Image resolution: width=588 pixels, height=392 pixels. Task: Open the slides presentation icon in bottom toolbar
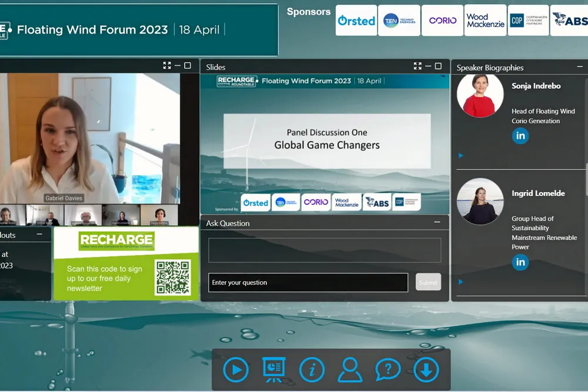[x=273, y=370]
